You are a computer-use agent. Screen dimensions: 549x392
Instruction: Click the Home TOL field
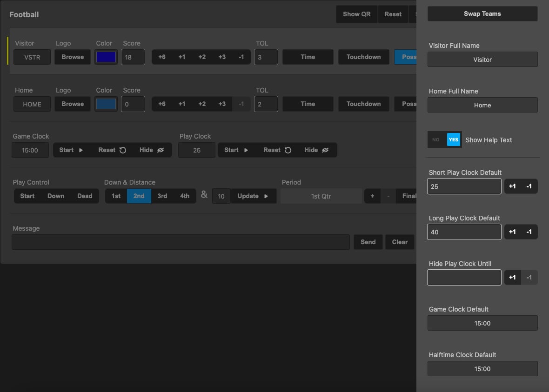pos(266,104)
